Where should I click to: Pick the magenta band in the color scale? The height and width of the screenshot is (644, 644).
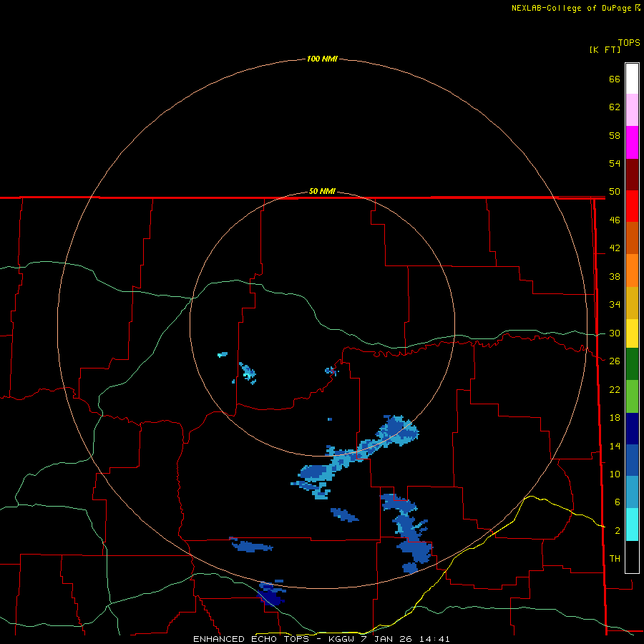pos(632,142)
